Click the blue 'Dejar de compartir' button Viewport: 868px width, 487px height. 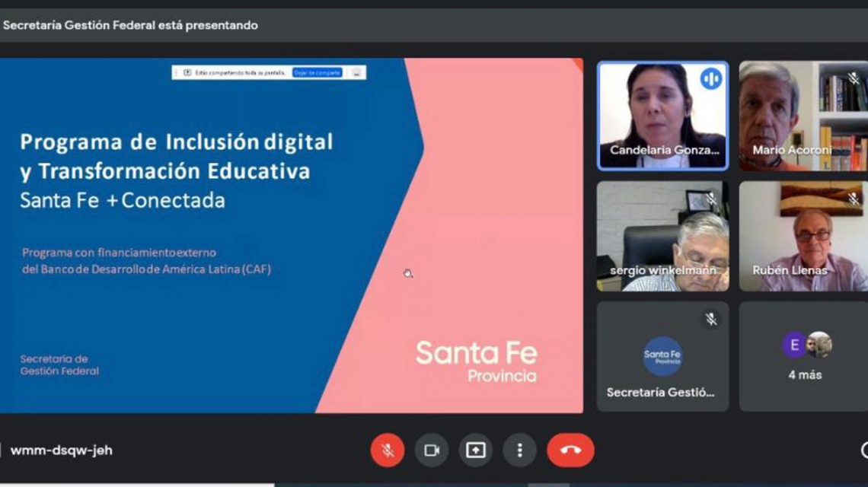[x=318, y=72]
